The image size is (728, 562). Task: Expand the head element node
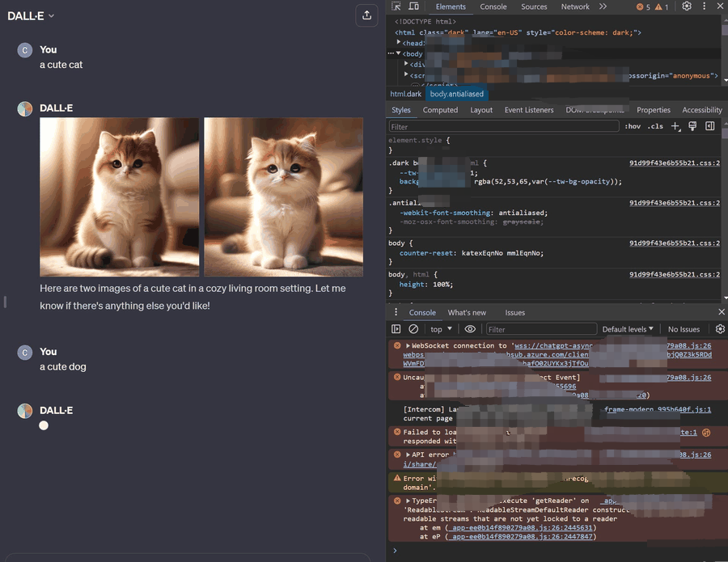point(399,42)
